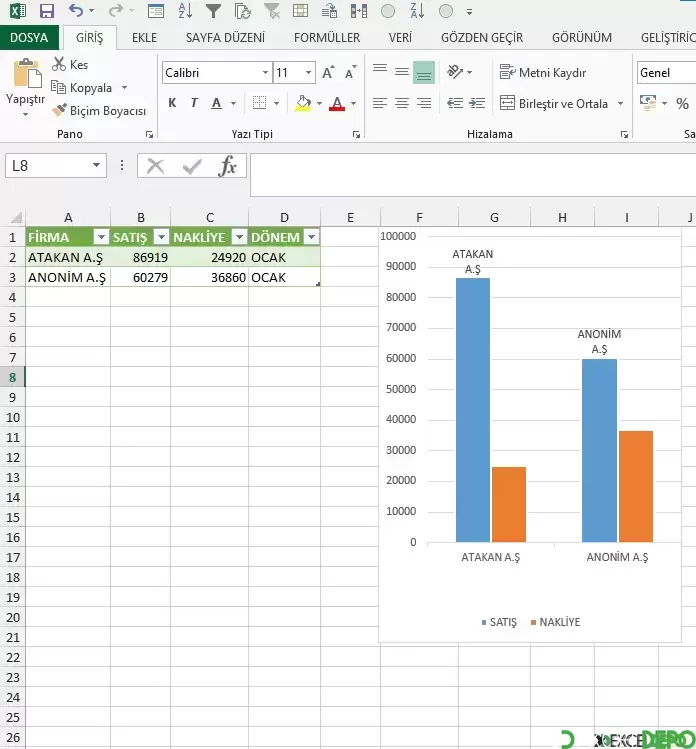Toggle middle vertical alignment
The width and height of the screenshot is (696, 749).
[x=402, y=72]
